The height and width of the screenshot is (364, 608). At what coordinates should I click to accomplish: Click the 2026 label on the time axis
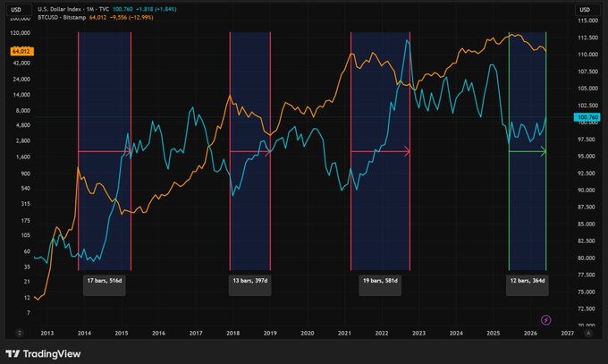coord(530,334)
